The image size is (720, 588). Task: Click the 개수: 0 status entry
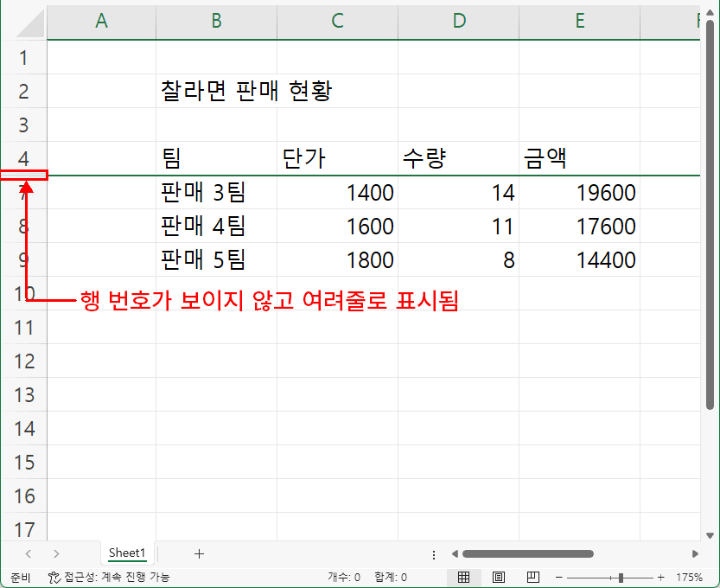click(344, 577)
